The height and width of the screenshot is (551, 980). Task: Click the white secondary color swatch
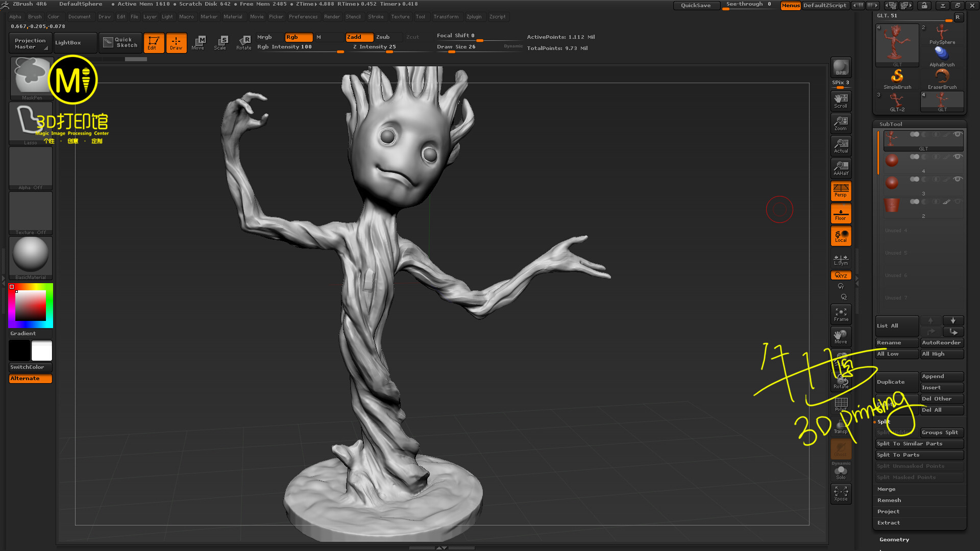click(42, 351)
